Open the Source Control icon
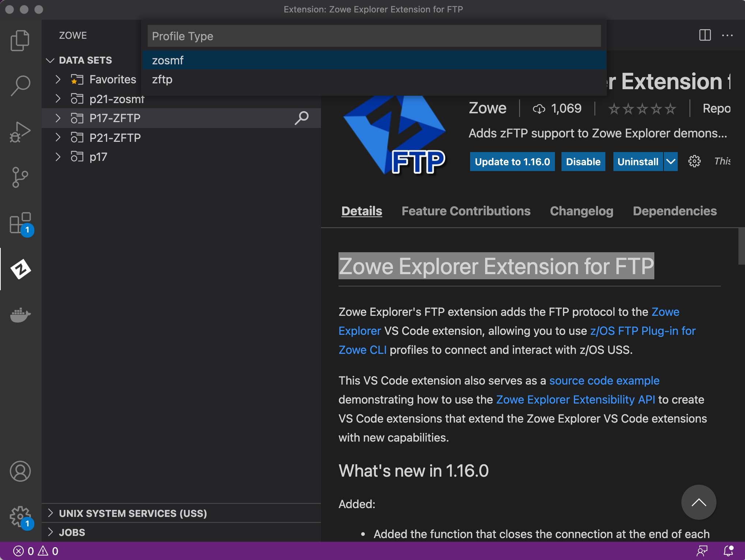The image size is (745, 560). click(x=20, y=178)
